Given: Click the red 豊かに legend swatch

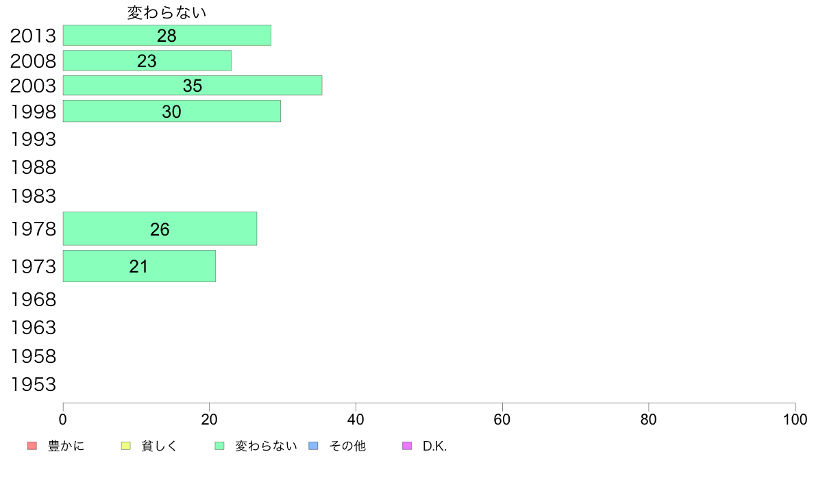Looking at the screenshot, I should 32,446.
